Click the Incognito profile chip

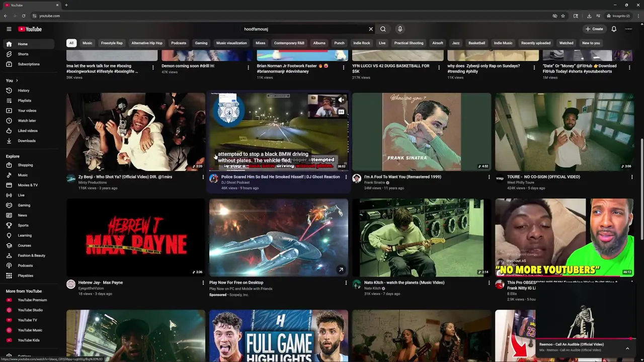pos(619,16)
